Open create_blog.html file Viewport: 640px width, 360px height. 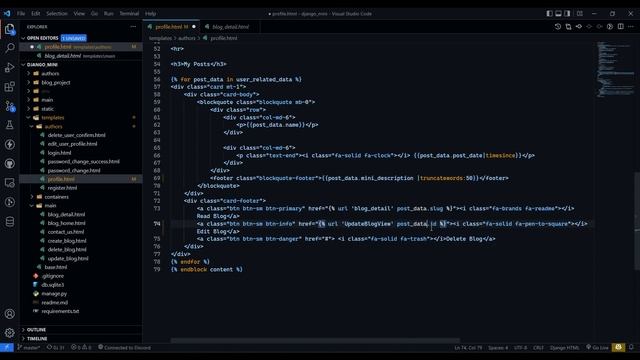(67, 241)
